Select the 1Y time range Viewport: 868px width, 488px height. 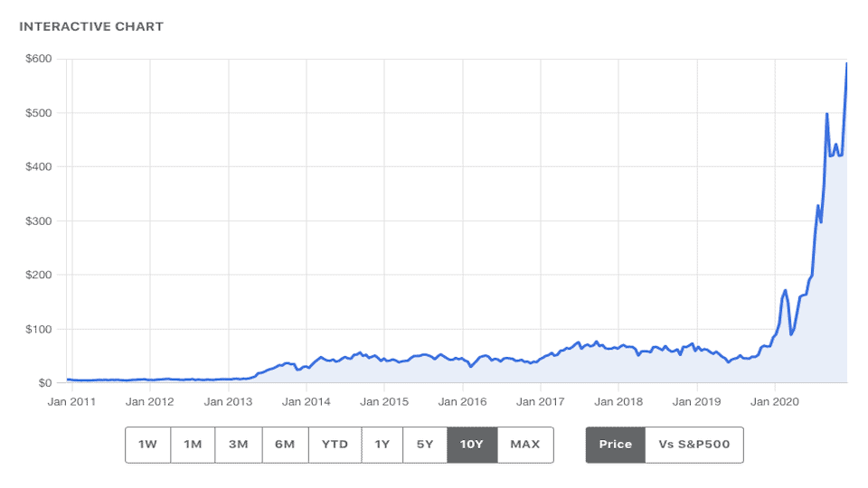(382, 445)
